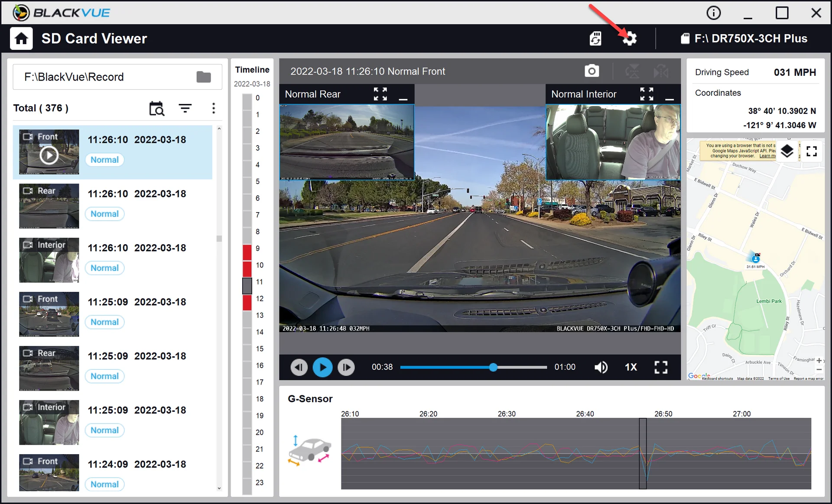Image resolution: width=832 pixels, height=504 pixels.
Task: Select the 11:26:10 Interior recording thumbnail
Action: (49, 260)
